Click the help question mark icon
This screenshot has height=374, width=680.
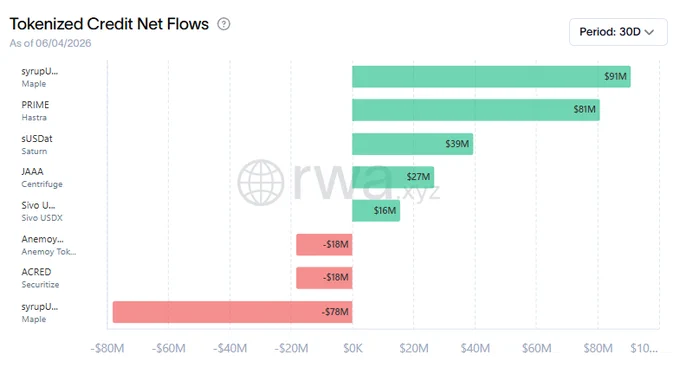pos(224,24)
